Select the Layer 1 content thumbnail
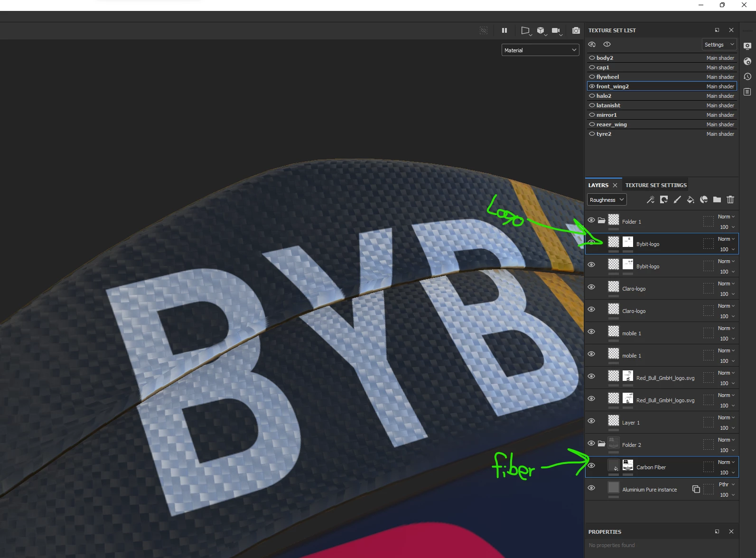The height and width of the screenshot is (558, 756). tap(614, 420)
